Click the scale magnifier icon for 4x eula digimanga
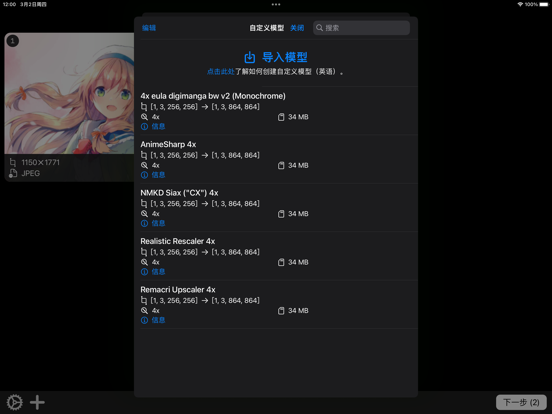 144,117
